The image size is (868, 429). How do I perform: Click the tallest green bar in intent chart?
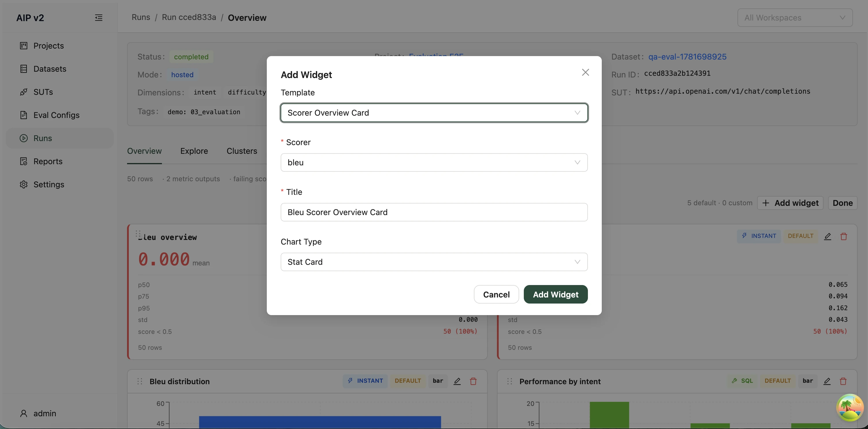tap(609, 415)
